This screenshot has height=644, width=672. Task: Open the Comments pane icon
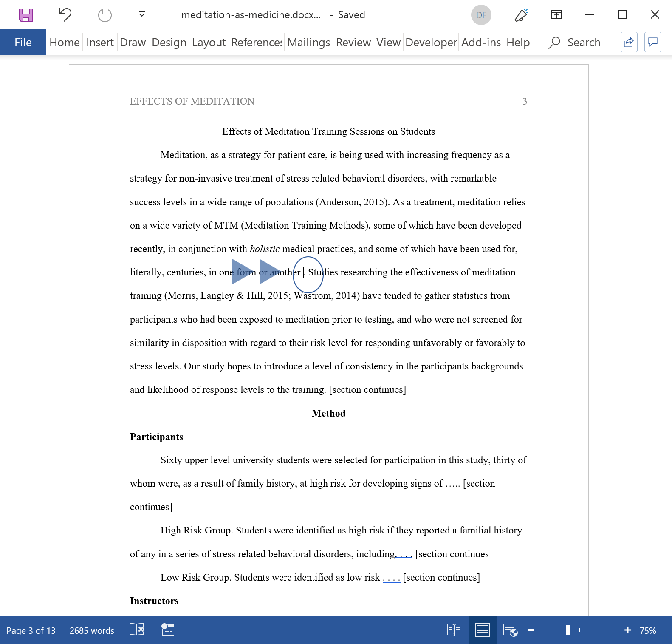[x=653, y=42]
